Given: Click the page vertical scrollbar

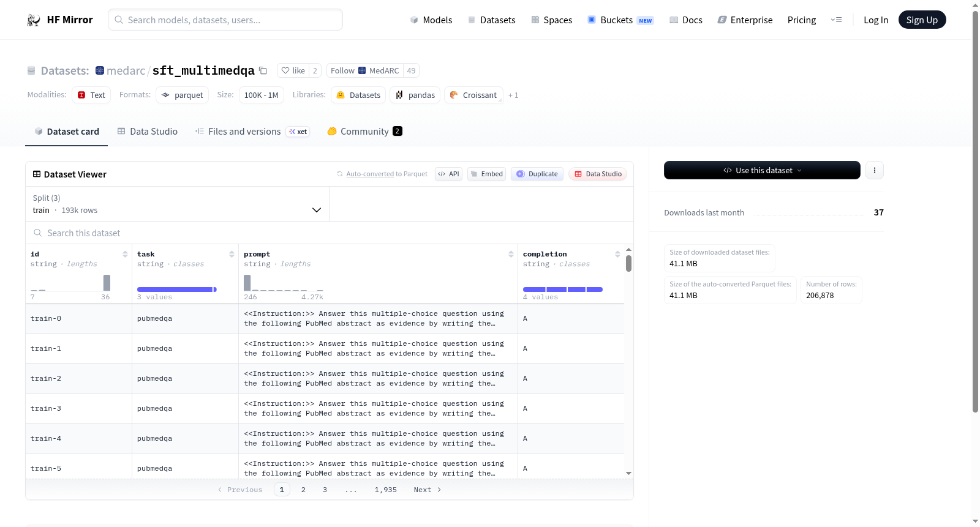Looking at the screenshot, I should [975, 212].
